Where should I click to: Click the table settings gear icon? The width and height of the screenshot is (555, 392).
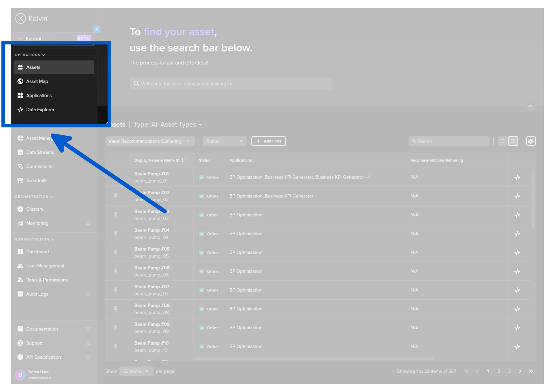tap(530, 141)
